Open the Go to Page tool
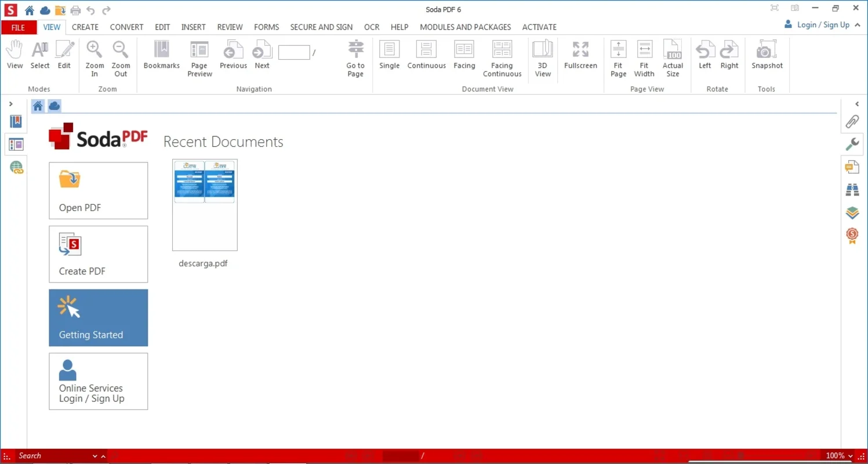The image size is (868, 464). [355, 59]
